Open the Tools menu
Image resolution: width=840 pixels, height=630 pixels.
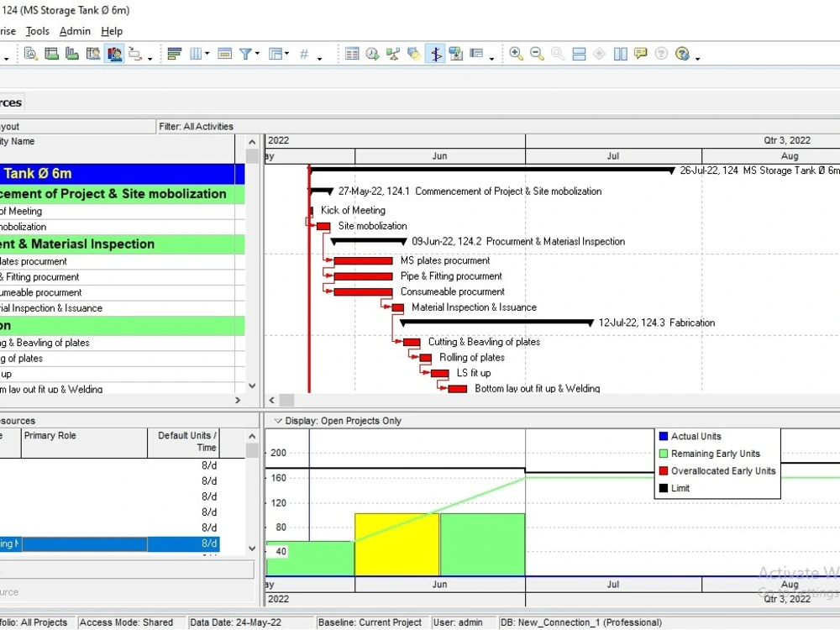pyautogui.click(x=38, y=31)
